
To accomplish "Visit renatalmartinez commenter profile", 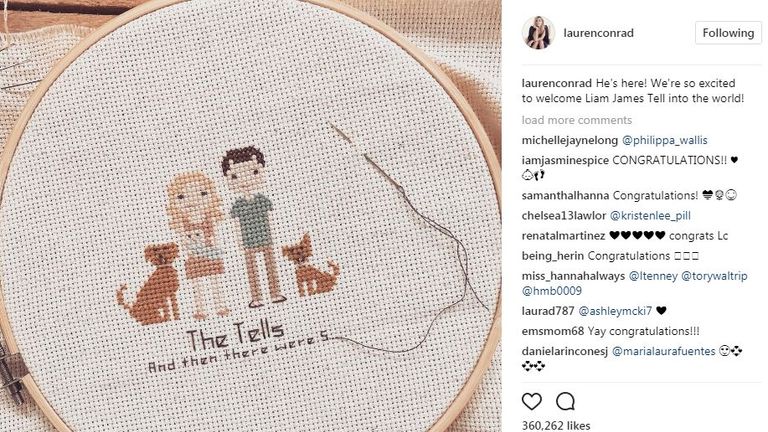I will (x=563, y=236).
